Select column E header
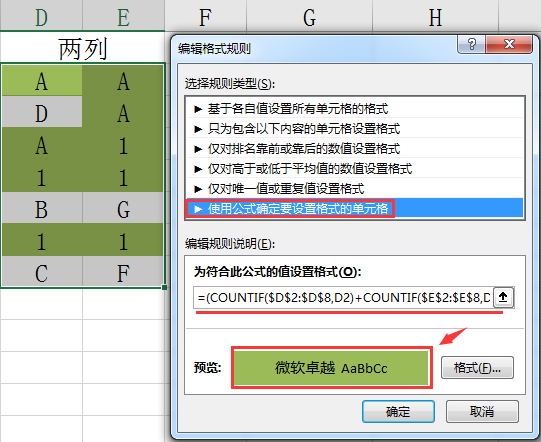 [x=124, y=15]
